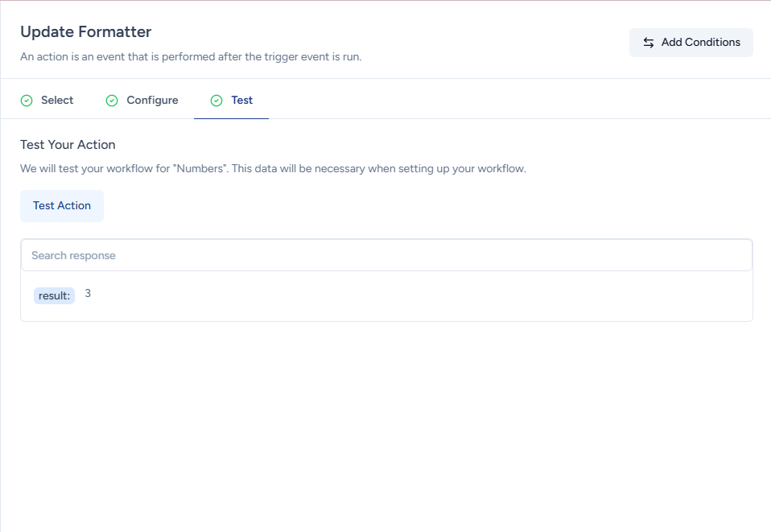771x532 pixels.
Task: Click the blank area below the response panel
Action: coord(386,427)
